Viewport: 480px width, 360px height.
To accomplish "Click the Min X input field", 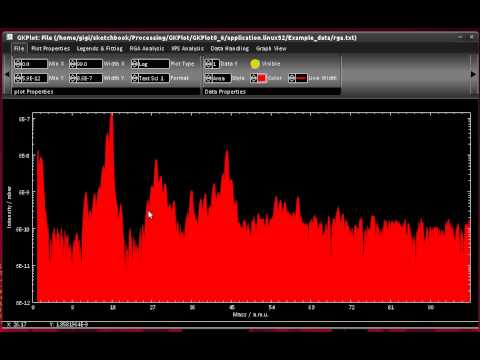I will tap(34, 64).
